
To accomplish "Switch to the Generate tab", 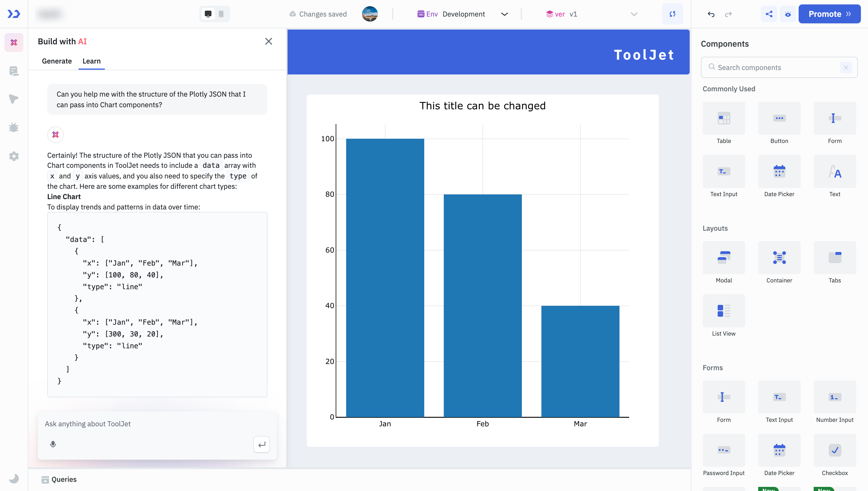I will tap(57, 61).
